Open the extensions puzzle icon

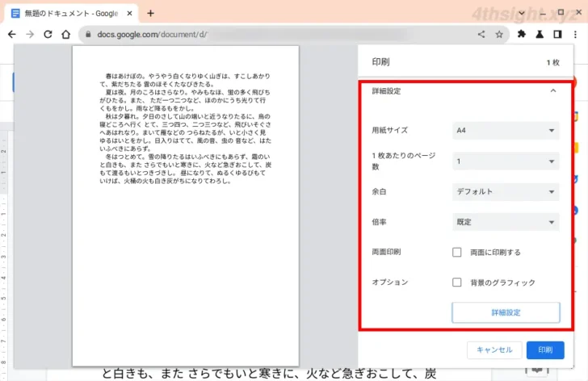click(522, 35)
